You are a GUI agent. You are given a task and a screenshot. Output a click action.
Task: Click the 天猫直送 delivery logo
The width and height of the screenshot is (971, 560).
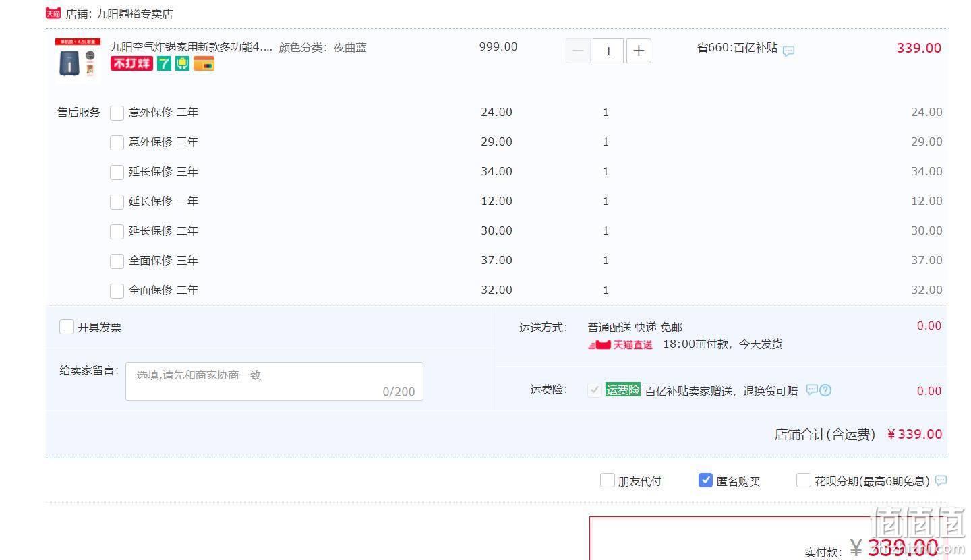pos(620,344)
